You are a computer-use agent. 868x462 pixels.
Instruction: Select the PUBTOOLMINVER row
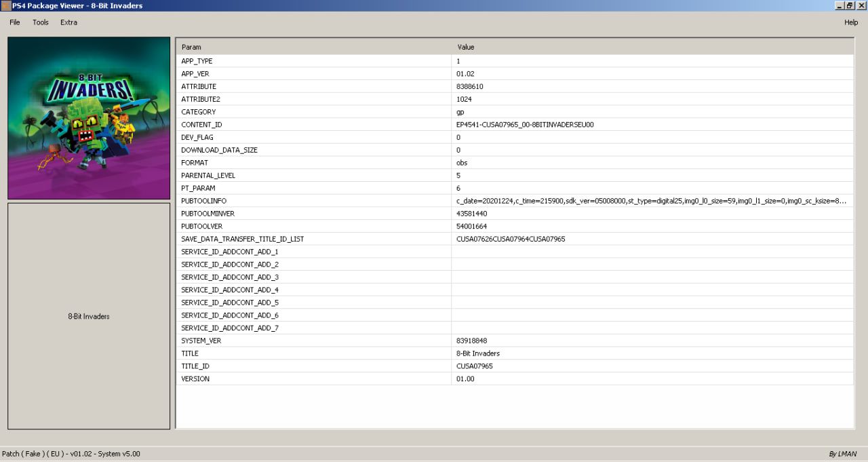point(515,214)
